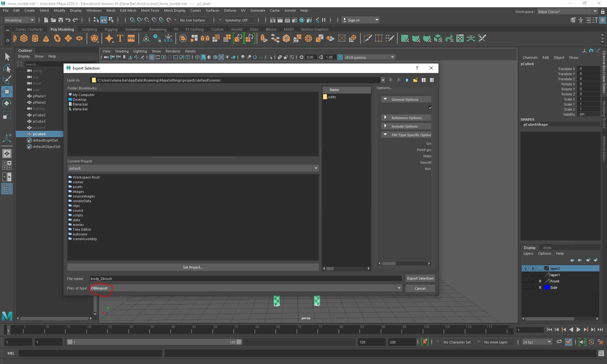
Task: Click the create new folder icon in Export dialog
Action: pos(415,80)
